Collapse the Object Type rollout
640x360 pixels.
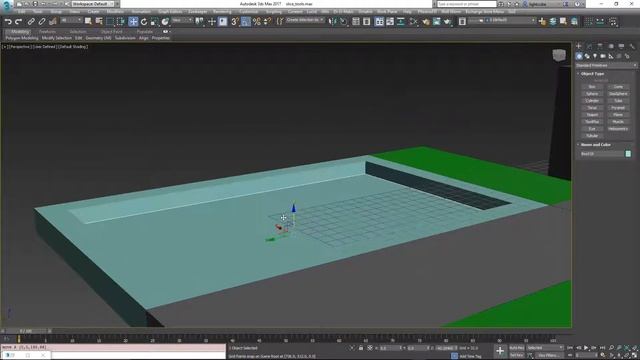(592, 74)
